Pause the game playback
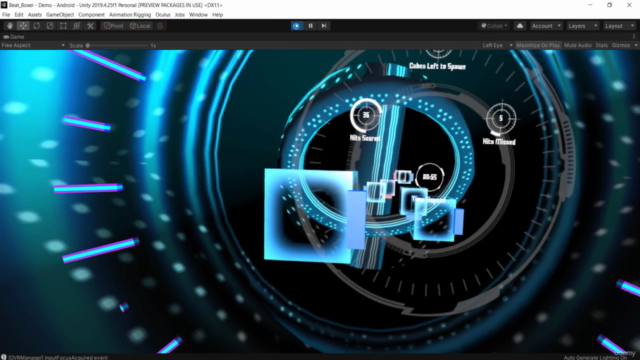This screenshot has height=360, width=640. tap(310, 26)
